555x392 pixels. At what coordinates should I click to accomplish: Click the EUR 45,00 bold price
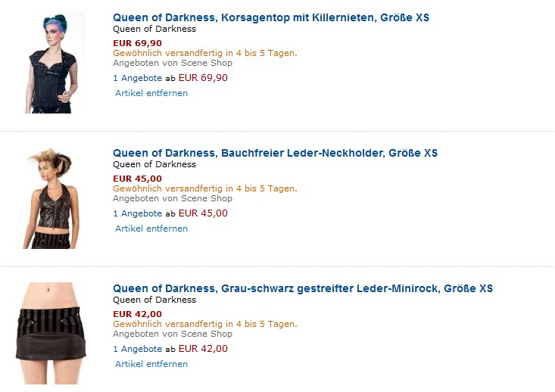(137, 179)
